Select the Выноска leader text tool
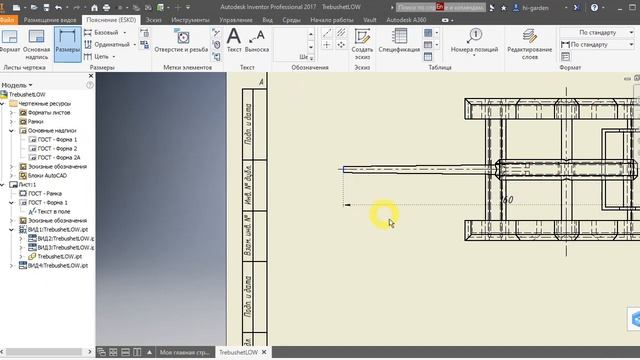 pos(257,41)
